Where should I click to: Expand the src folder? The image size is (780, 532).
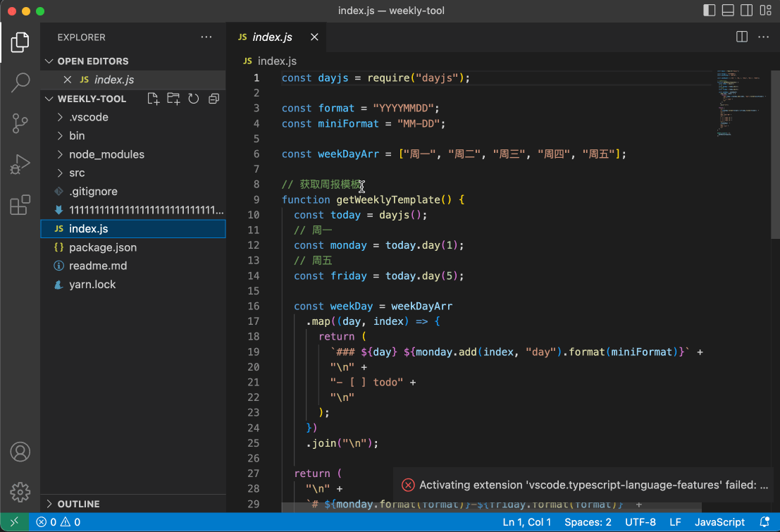(x=133, y=173)
